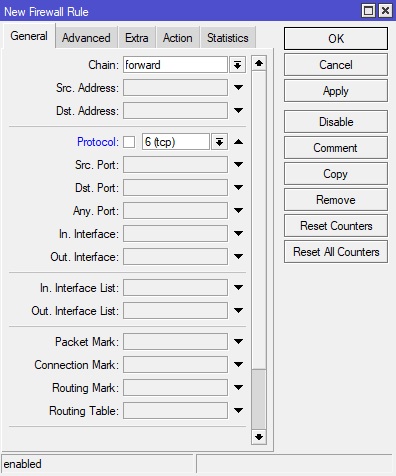This screenshot has height=476, width=396.
Task: Expand the Dst. Port field
Action: coord(238,188)
